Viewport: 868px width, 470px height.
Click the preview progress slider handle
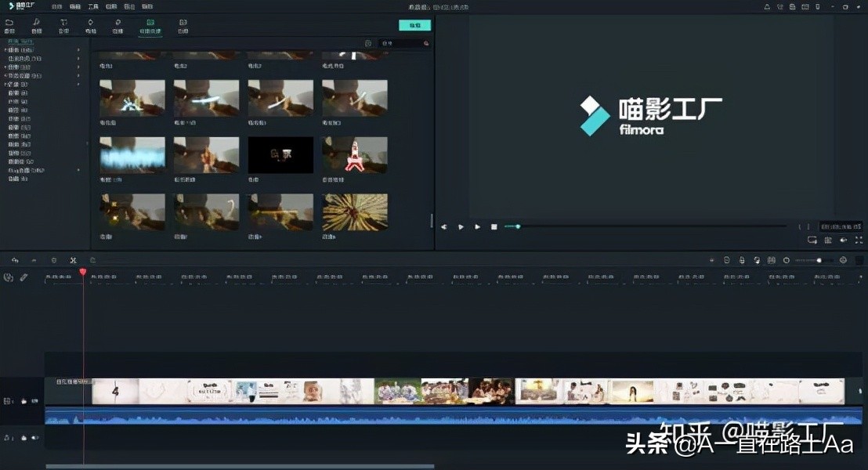click(518, 226)
